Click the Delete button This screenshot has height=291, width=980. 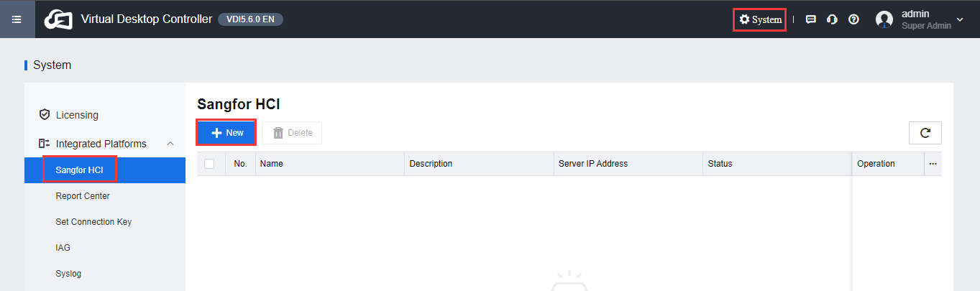(x=292, y=133)
